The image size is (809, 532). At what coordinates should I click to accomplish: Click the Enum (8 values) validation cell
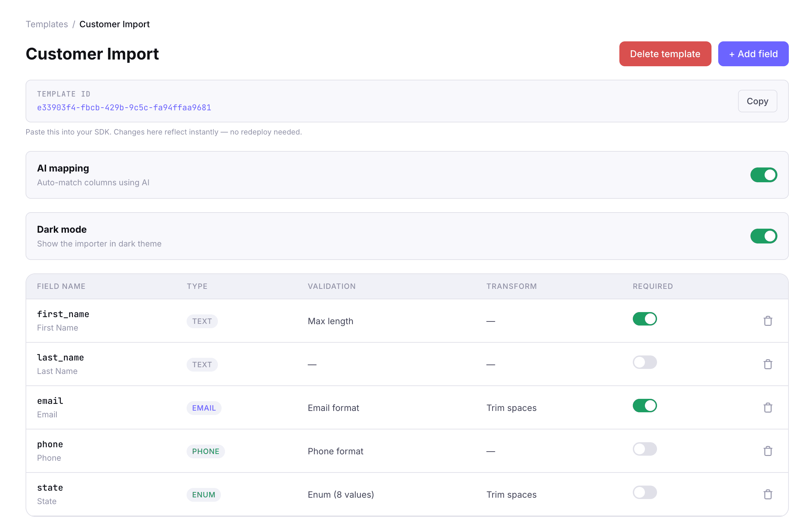click(341, 495)
